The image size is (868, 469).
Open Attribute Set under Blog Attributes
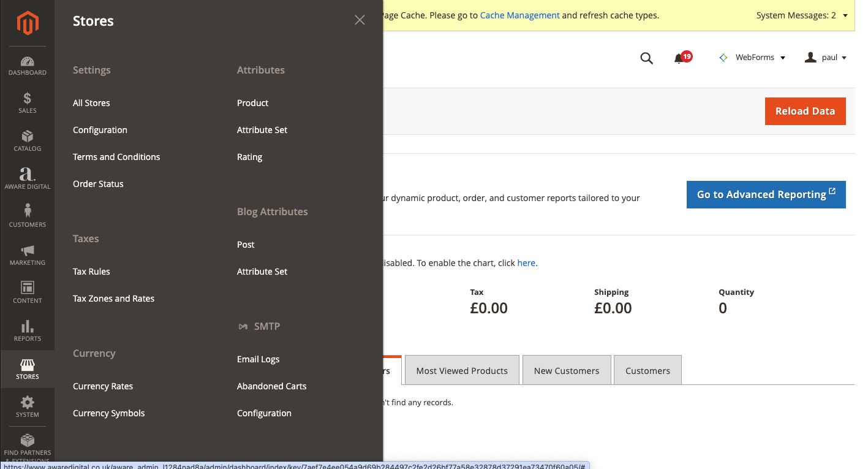click(x=262, y=272)
